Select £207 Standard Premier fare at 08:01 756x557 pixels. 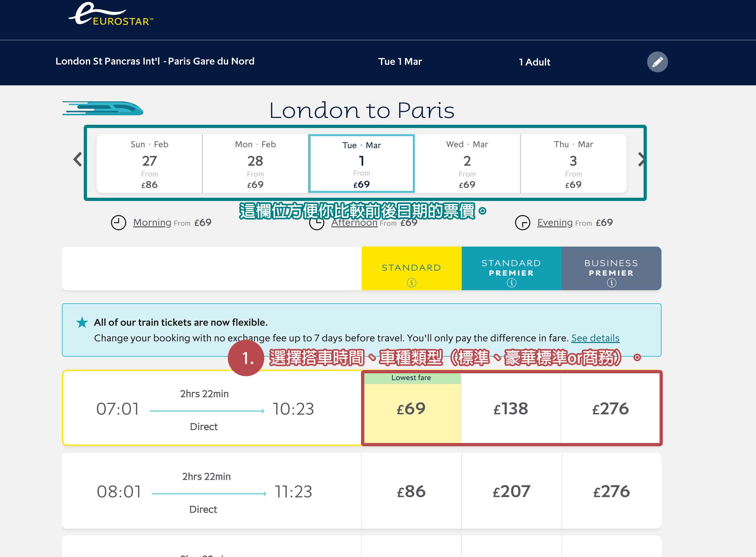511,491
